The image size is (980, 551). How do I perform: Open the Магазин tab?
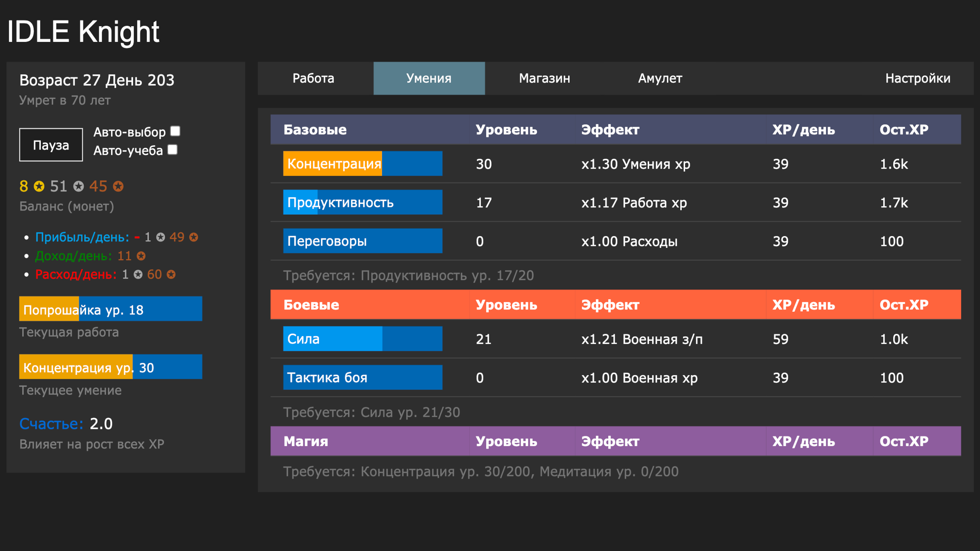pos(544,78)
